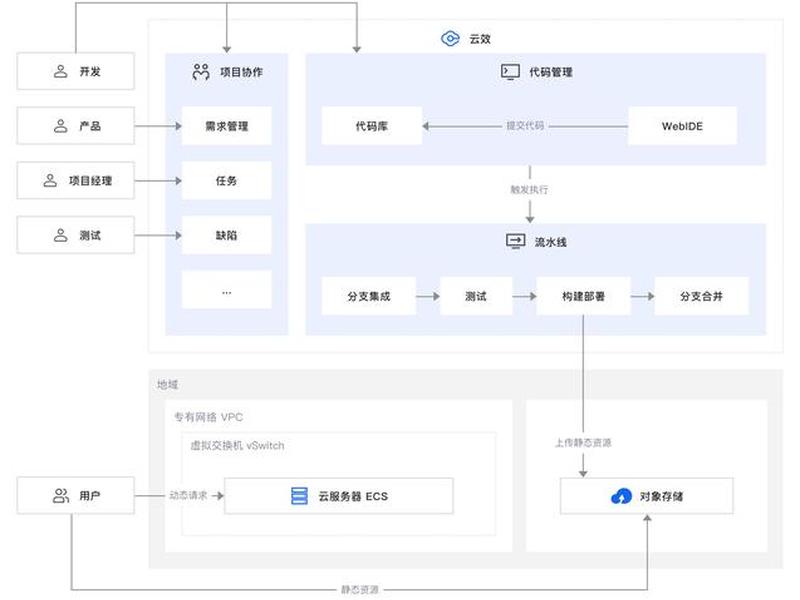Select the 任务 box
Image resolution: width=800 pixels, height=600 pixels.
click(227, 181)
